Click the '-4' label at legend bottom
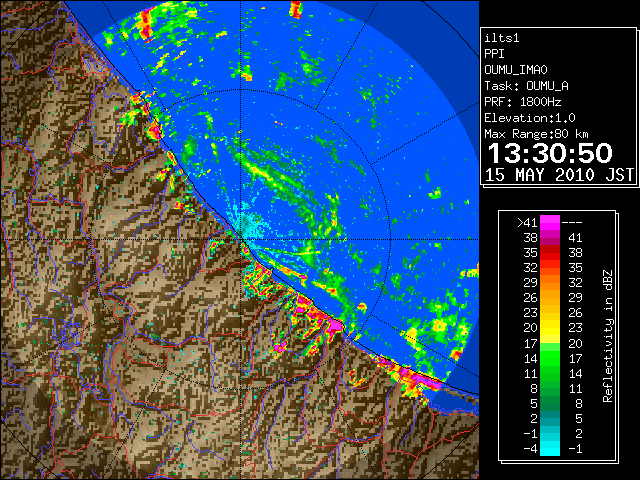The image size is (640, 480). (x=530, y=449)
